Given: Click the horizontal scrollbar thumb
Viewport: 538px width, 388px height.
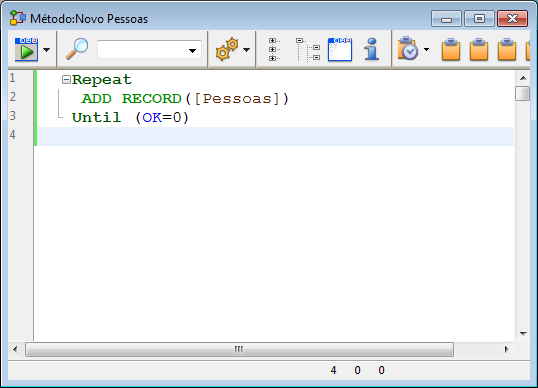Looking at the screenshot, I should point(239,350).
